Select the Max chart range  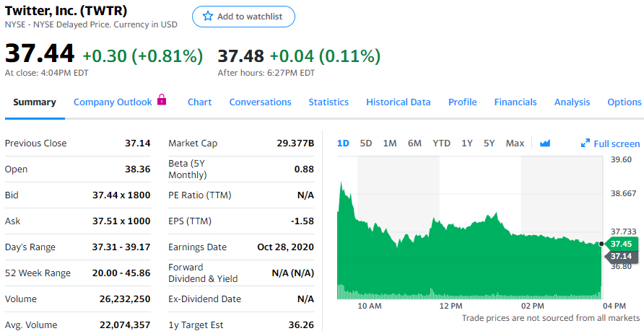[x=515, y=144]
